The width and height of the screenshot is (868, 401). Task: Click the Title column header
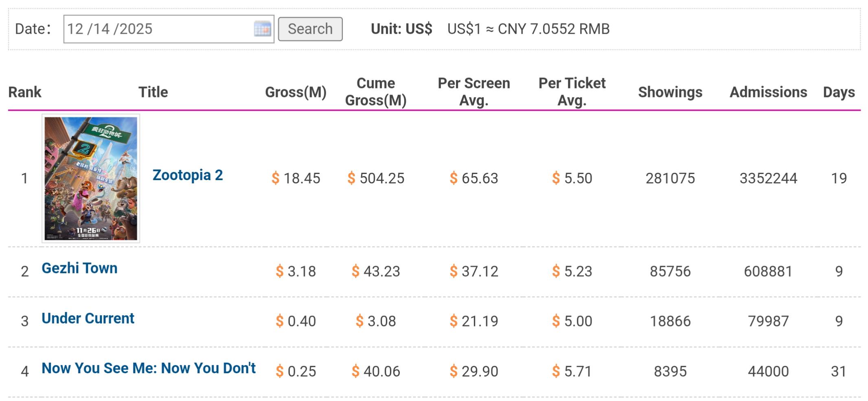153,92
